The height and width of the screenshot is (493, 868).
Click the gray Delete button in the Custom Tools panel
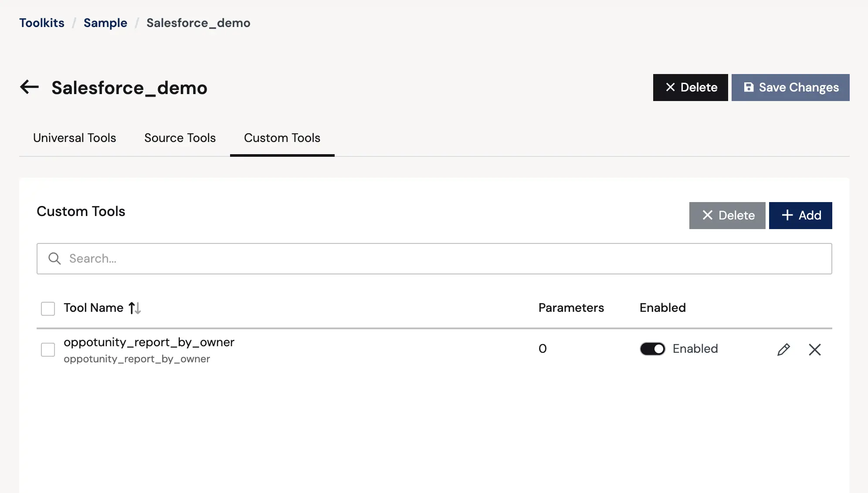click(727, 216)
